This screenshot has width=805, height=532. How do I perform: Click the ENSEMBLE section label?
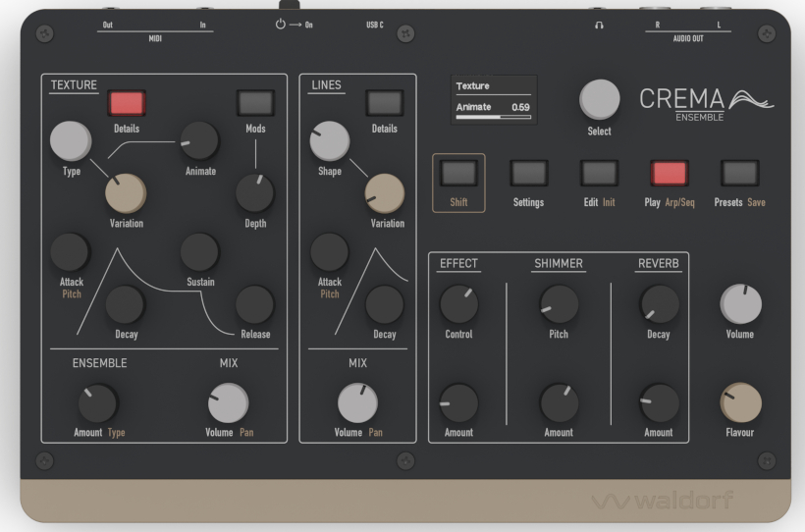pyautogui.click(x=99, y=363)
